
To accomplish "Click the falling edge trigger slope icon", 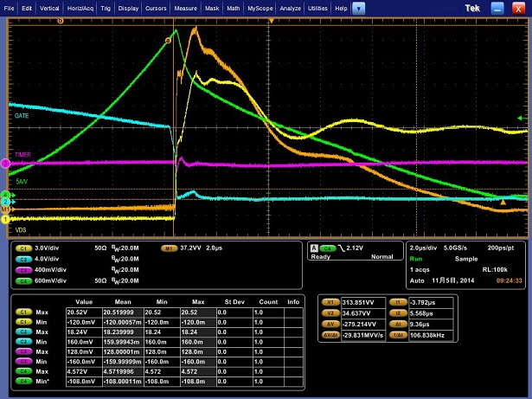I will tap(341, 248).
